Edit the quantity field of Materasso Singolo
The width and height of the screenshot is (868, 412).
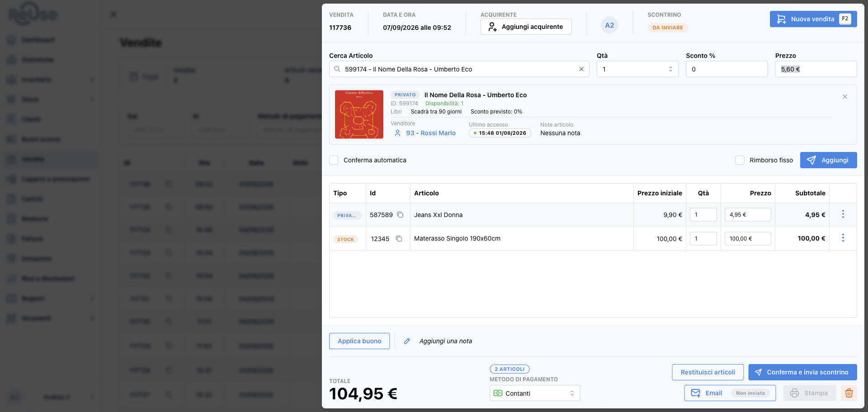[x=703, y=238]
